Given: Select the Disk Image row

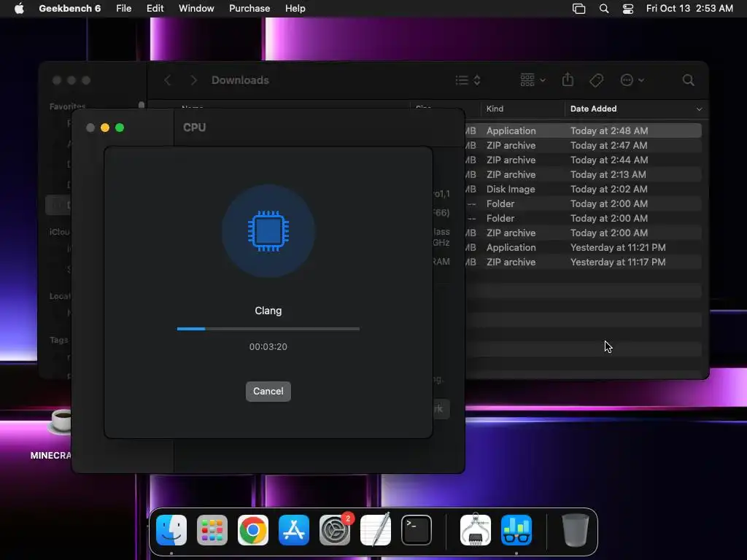Looking at the screenshot, I should point(583,189).
